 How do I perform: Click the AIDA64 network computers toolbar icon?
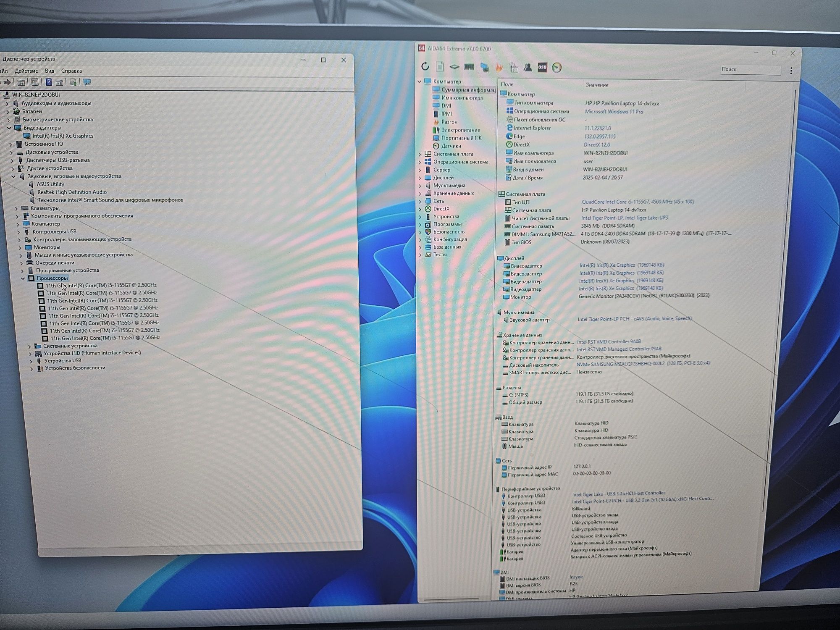coord(484,67)
